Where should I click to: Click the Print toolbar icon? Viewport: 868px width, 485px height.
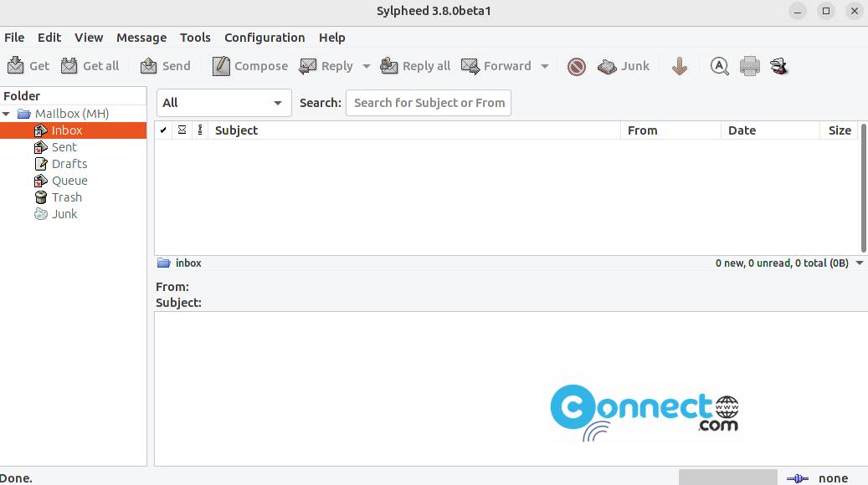(749, 66)
